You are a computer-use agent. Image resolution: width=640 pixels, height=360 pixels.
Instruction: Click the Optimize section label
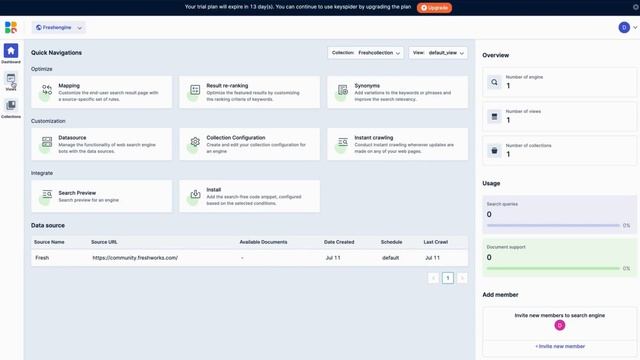coord(42,69)
